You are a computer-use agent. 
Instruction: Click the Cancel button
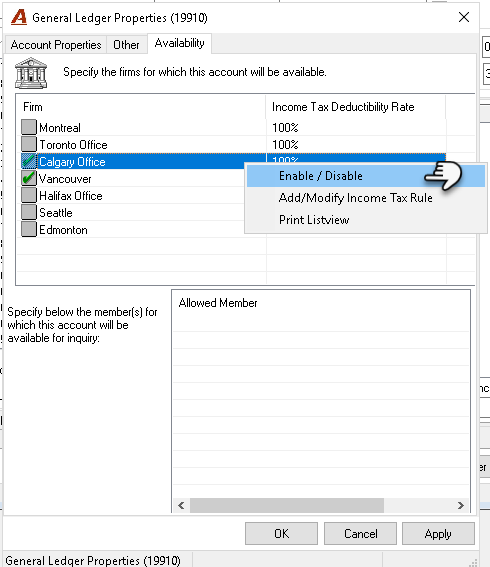360,533
